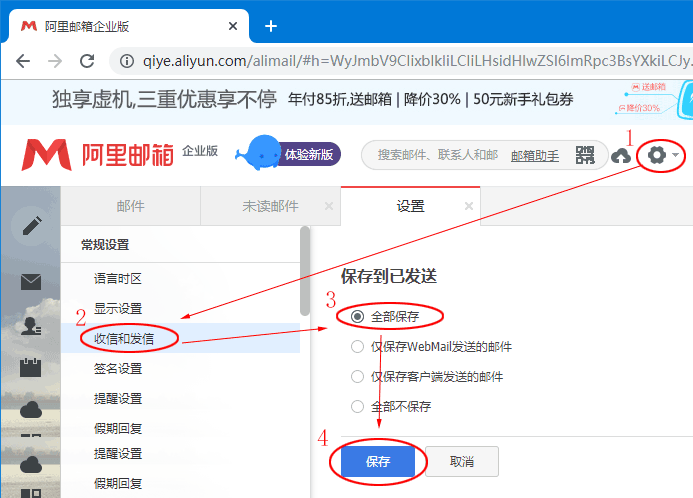Select 全部保存 radio option
This screenshot has width=693, height=498.
[x=357, y=316]
